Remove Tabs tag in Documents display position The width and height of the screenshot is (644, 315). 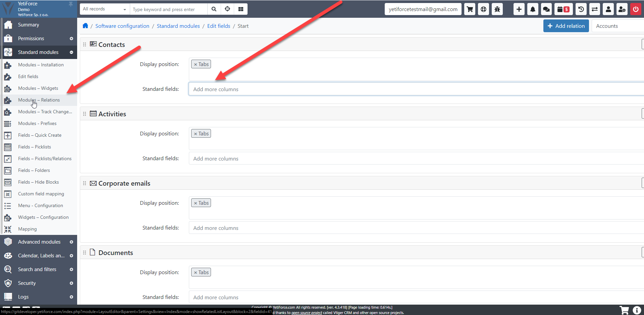coord(196,272)
